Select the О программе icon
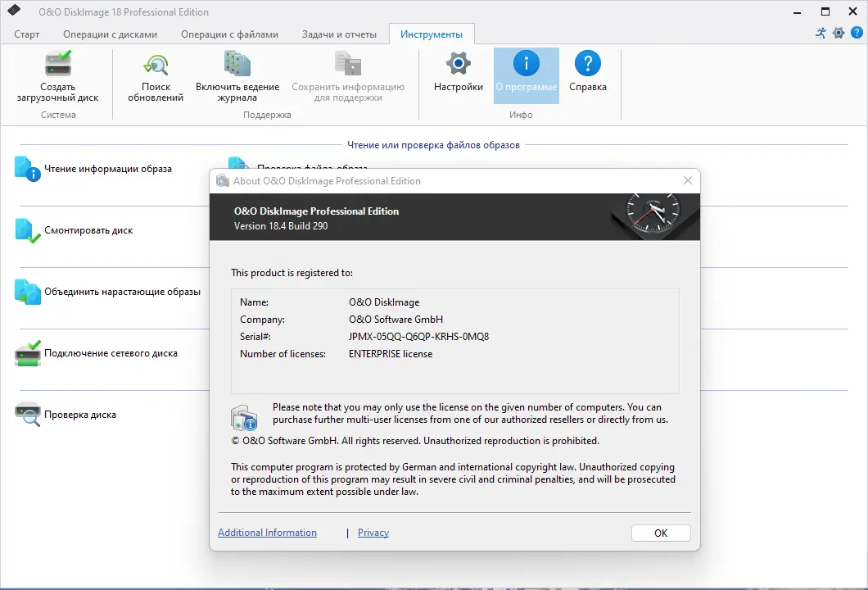The height and width of the screenshot is (590, 868). coord(527,74)
